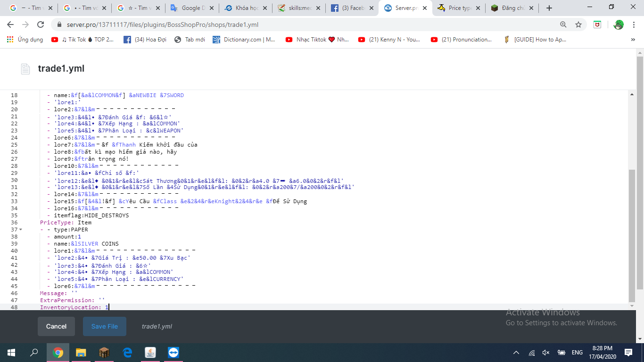Switch to the Google Dịch tab
The height and width of the screenshot is (362, 644).
(x=190, y=8)
